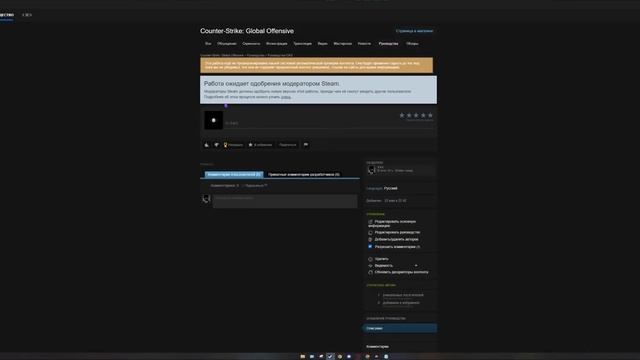This screenshot has width=640, height=360.
Task: Select Комментарии пользователей comments tab
Action: [x=234, y=174]
